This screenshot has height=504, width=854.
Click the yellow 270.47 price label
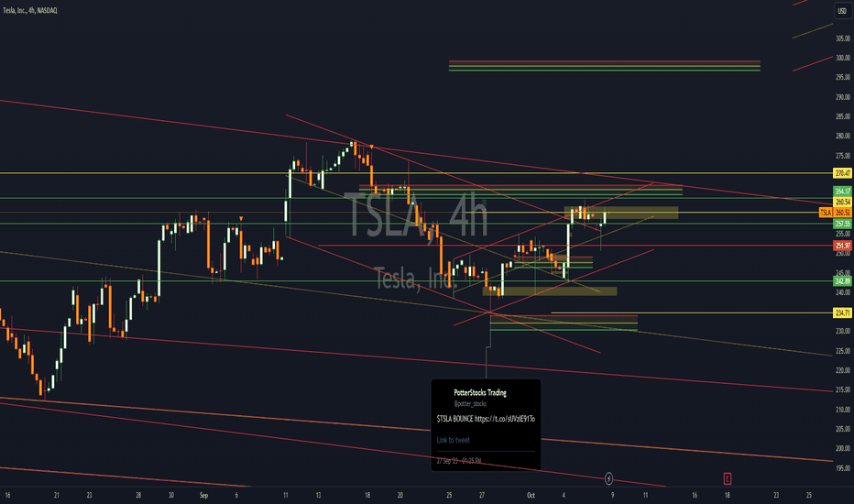click(843, 173)
